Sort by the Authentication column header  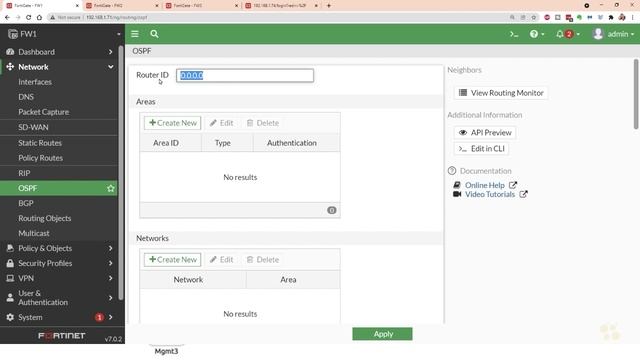click(x=291, y=143)
